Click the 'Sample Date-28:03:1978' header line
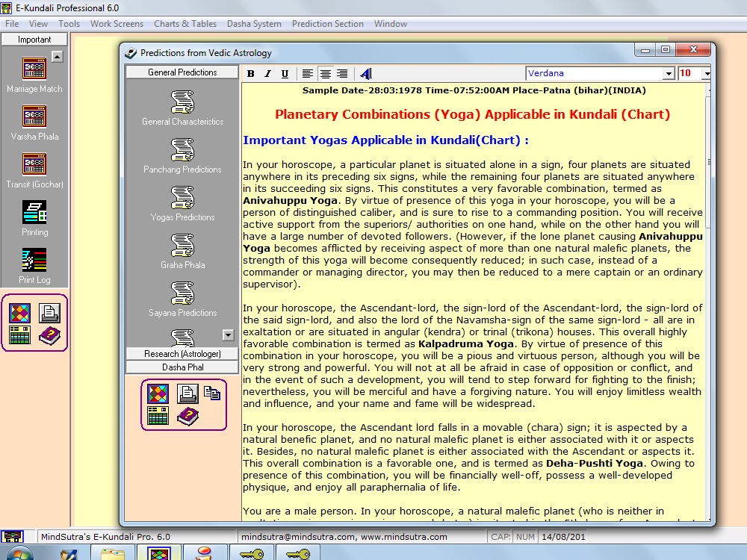Image resolution: width=747 pixels, height=560 pixels. coord(474,90)
